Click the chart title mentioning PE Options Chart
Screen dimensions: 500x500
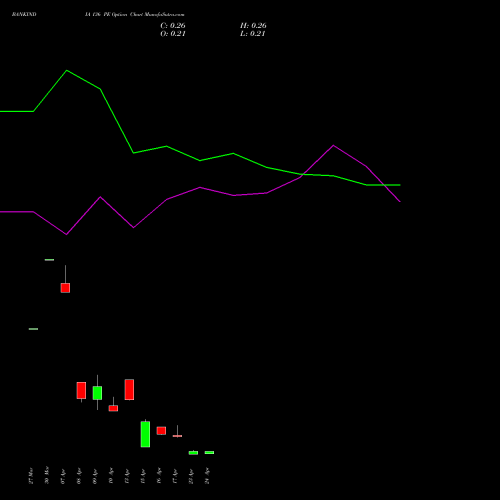click(134, 14)
